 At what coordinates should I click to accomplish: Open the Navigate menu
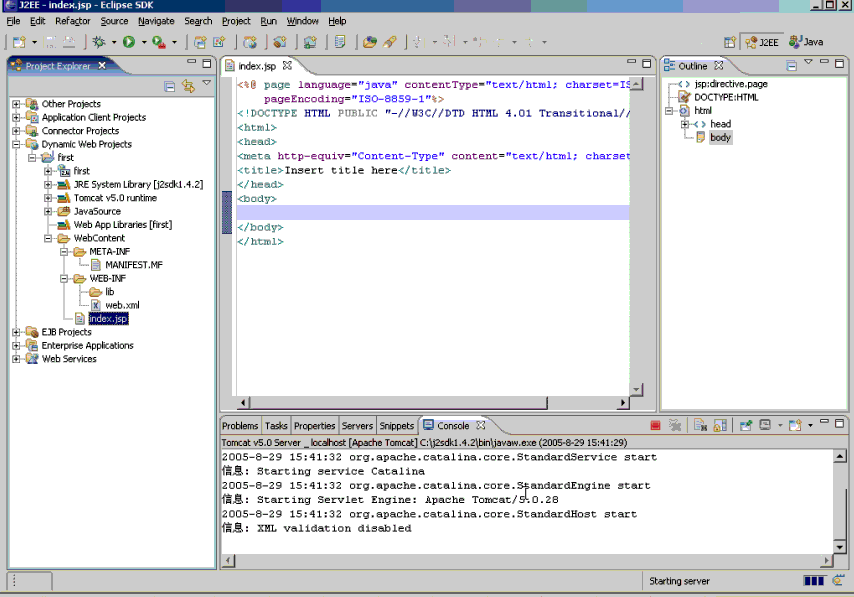click(156, 21)
